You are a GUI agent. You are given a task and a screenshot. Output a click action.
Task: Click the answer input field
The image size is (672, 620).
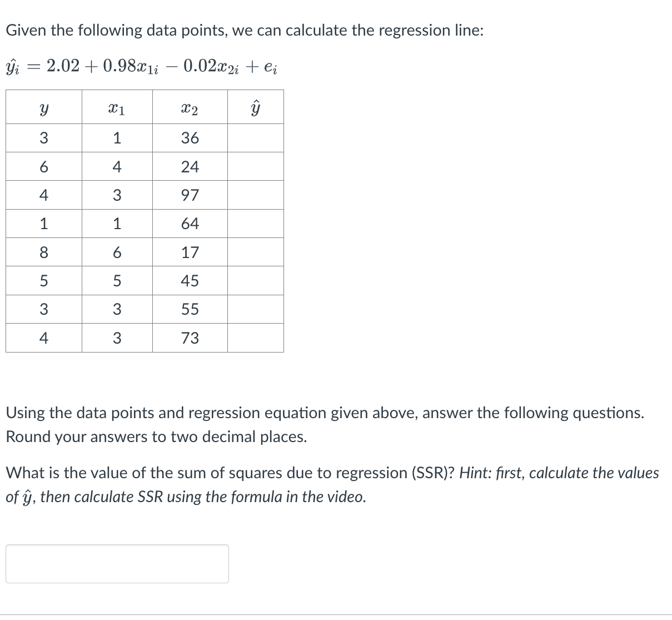click(117, 563)
